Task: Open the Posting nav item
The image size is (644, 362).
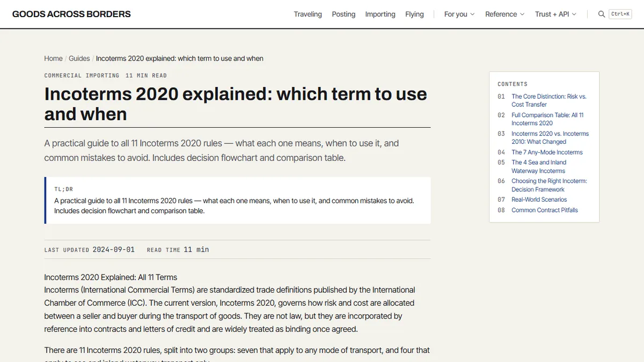Action: (x=343, y=14)
